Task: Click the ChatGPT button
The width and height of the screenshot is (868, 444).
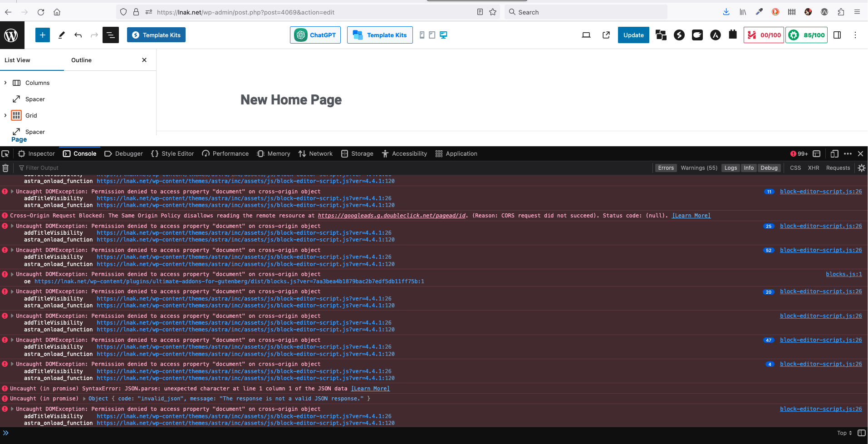Action: (x=315, y=35)
